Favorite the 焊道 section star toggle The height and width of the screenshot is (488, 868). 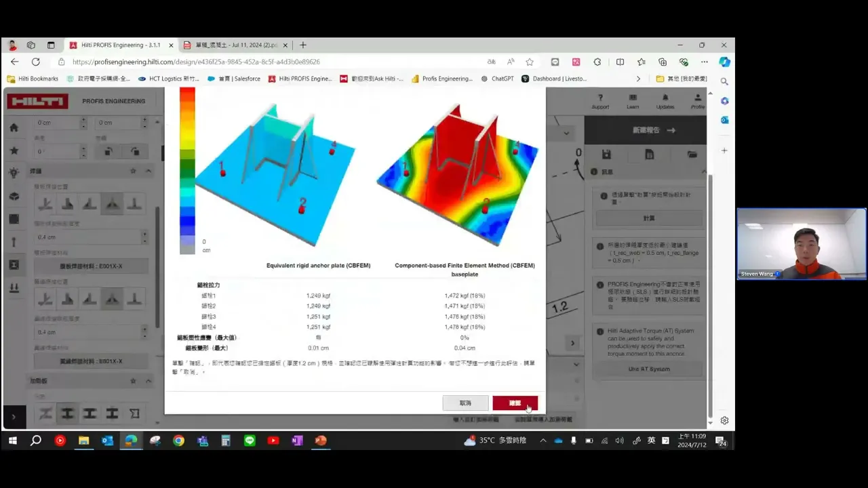coord(133,171)
